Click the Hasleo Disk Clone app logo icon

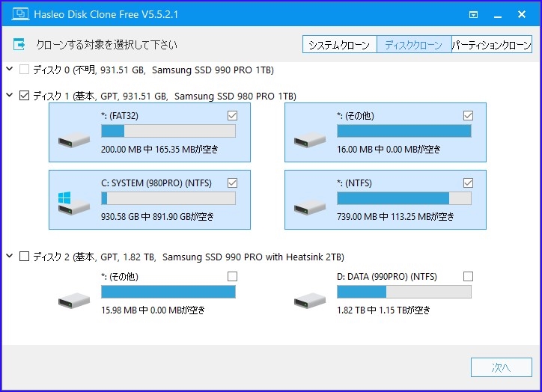point(20,14)
